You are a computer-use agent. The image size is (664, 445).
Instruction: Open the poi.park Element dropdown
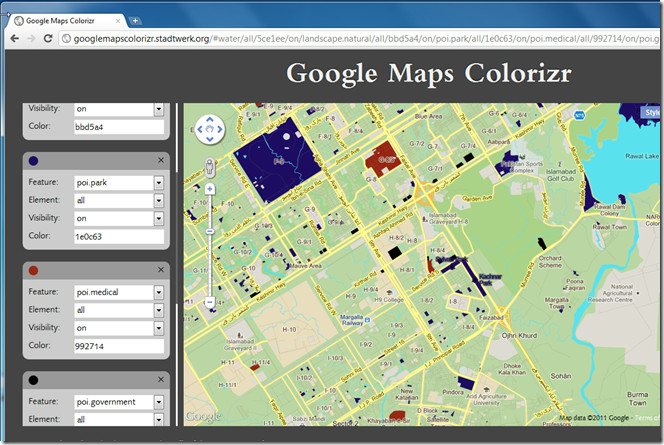(x=159, y=201)
